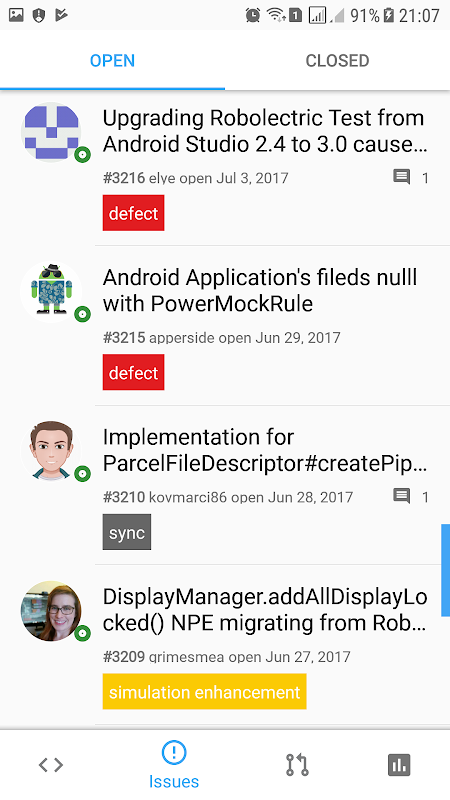Tap the Issues exclamation icon
The height and width of the screenshot is (800, 450).
pyautogui.click(x=173, y=753)
